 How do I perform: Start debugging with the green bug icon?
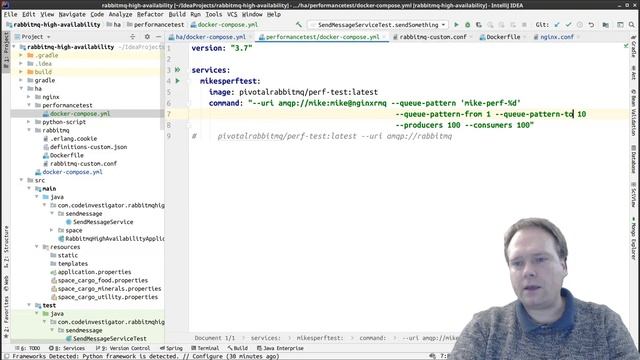click(467, 24)
